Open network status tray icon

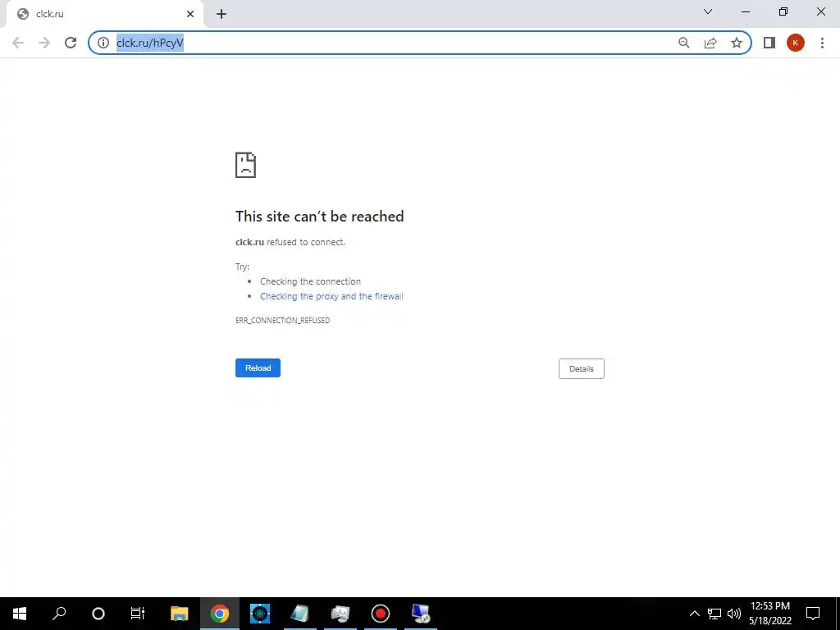714,614
